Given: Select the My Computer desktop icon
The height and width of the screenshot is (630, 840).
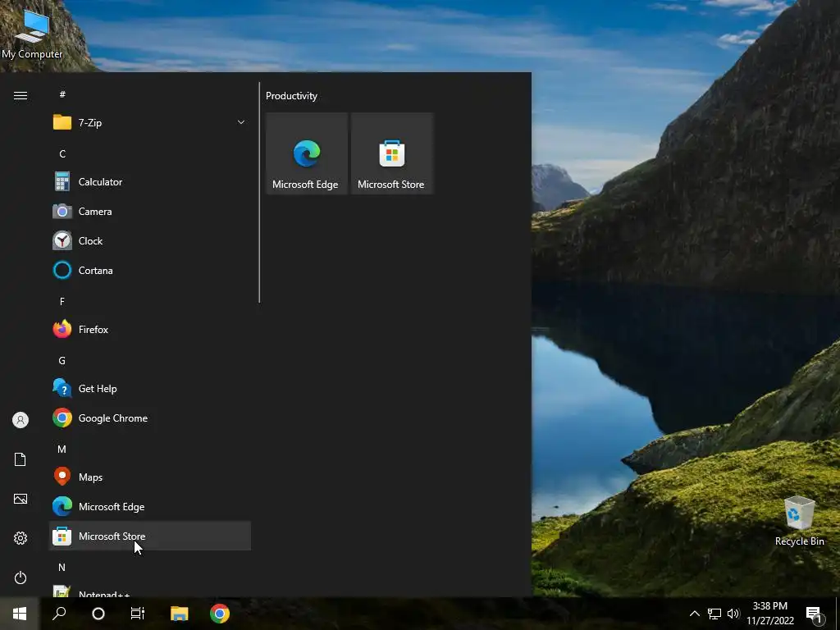Looking at the screenshot, I should 32,34.
